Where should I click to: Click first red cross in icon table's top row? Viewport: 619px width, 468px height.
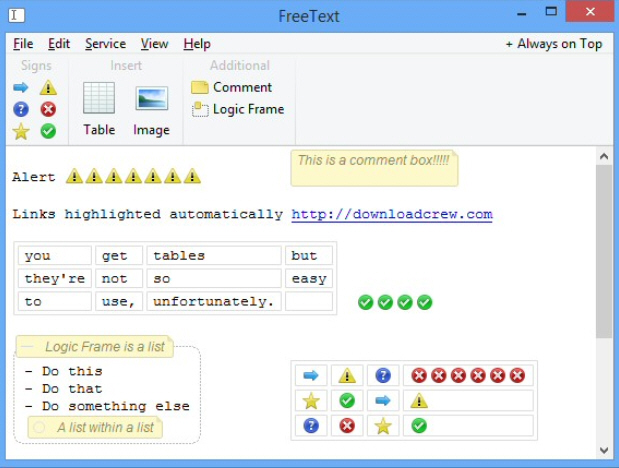419,375
